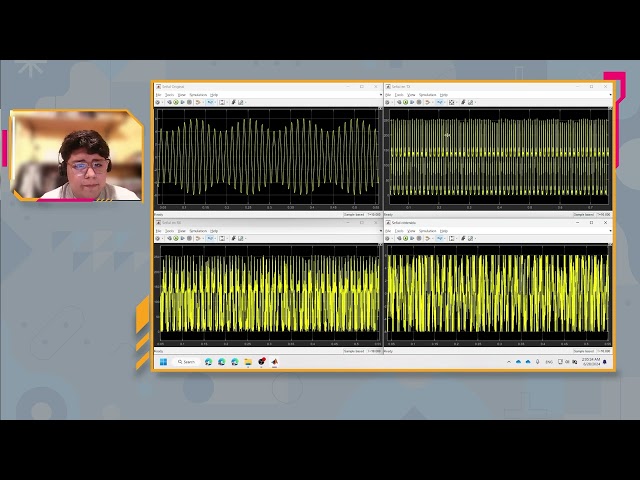Click Scale Axes Limits in Señal Original scope

click(222, 102)
